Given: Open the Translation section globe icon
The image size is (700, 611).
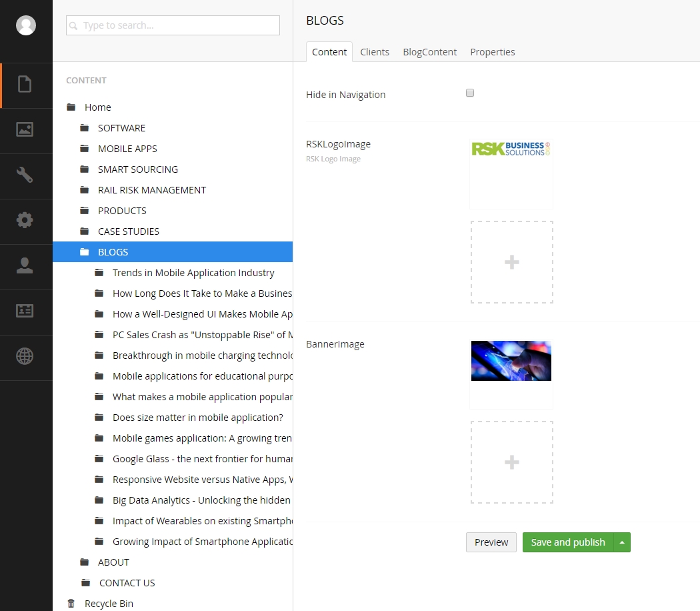Looking at the screenshot, I should pos(26,356).
